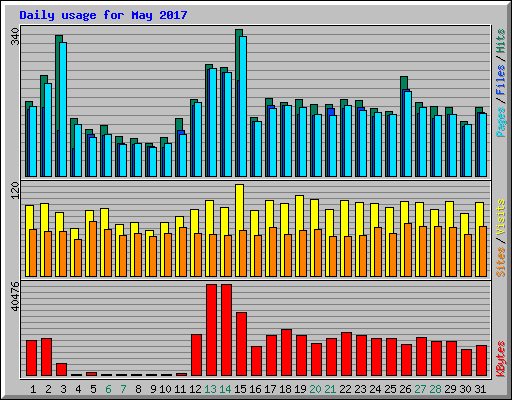The image size is (512, 400).
Task: Click the Files legend label
Action: click(501, 80)
